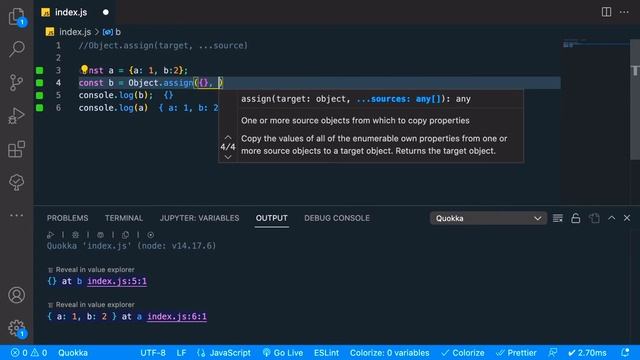This screenshot has height=360, width=640.
Task: Open the Search view
Action: (16, 49)
